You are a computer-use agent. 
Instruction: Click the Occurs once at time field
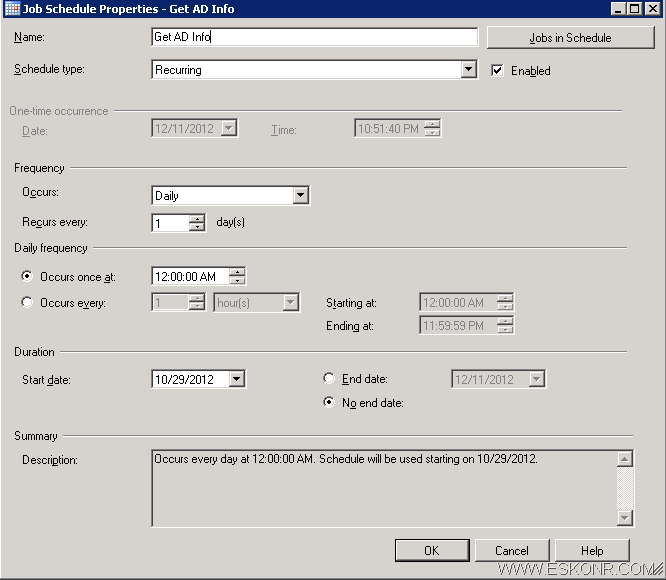191,276
